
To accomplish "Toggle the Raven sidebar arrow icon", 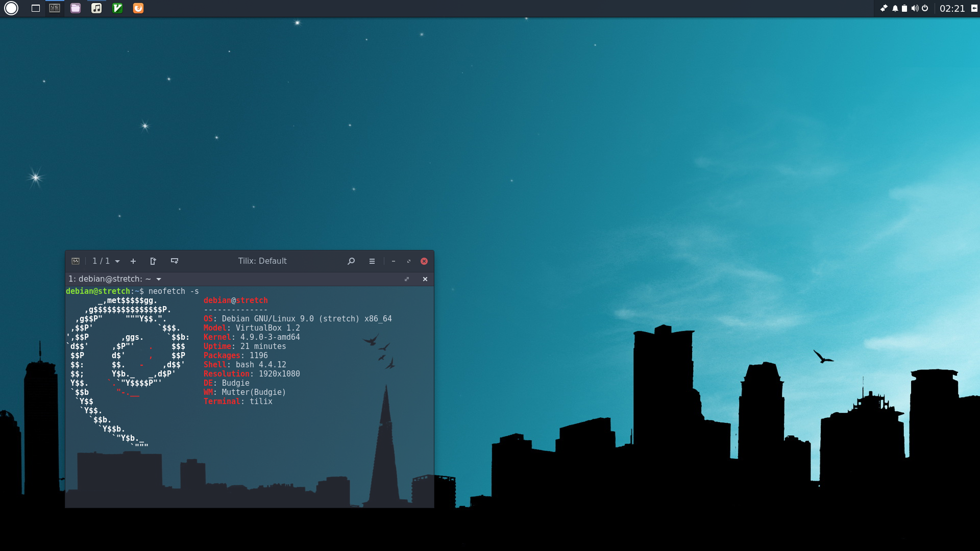I will pos(974,8).
